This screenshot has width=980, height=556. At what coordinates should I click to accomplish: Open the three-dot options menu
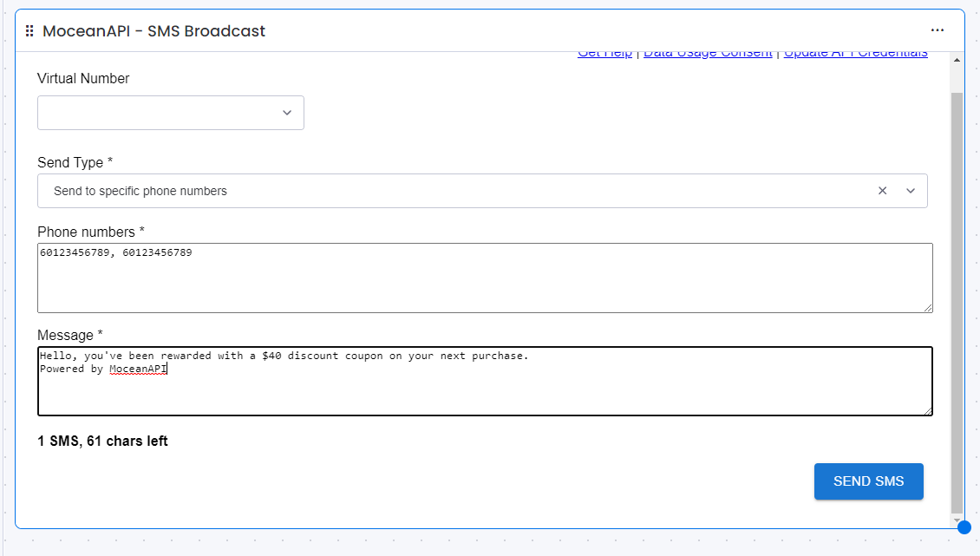[938, 29]
